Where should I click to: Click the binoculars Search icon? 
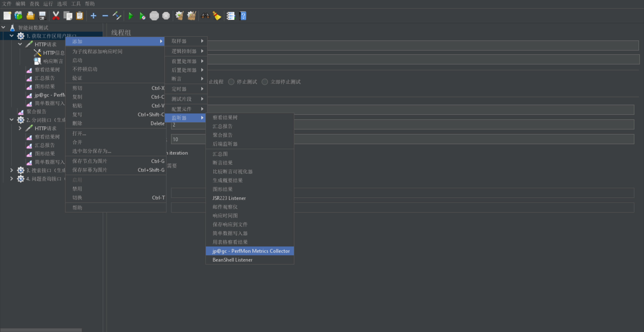coord(205,16)
